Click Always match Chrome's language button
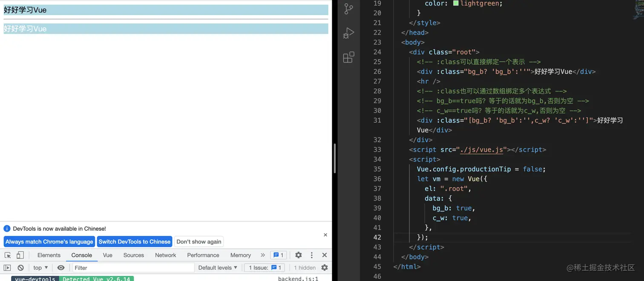The width and height of the screenshot is (644, 281). click(x=49, y=241)
